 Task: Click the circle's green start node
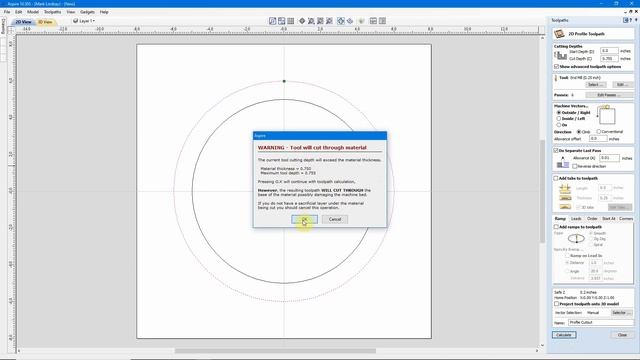point(284,81)
